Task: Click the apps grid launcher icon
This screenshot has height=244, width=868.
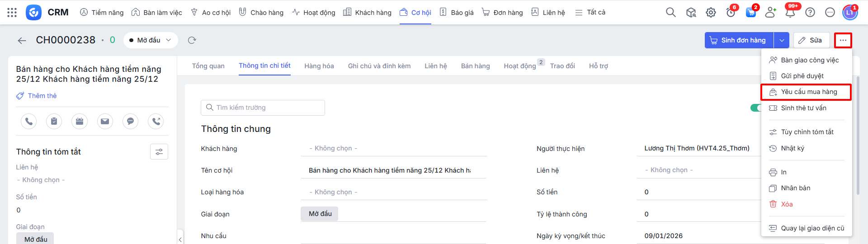Action: point(12,12)
